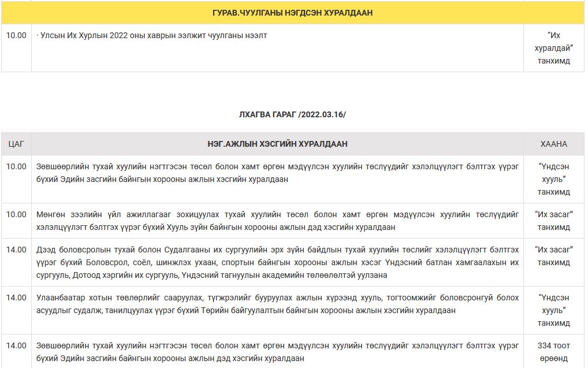Click "Үндсэн хууль" танхимд in the 10.00 Зөвшөөрлийн row

tap(553, 179)
